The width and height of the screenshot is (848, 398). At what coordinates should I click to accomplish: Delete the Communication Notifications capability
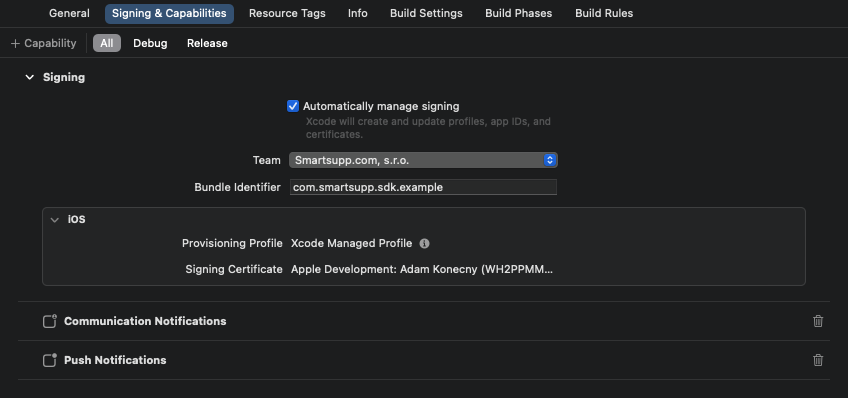(x=818, y=321)
